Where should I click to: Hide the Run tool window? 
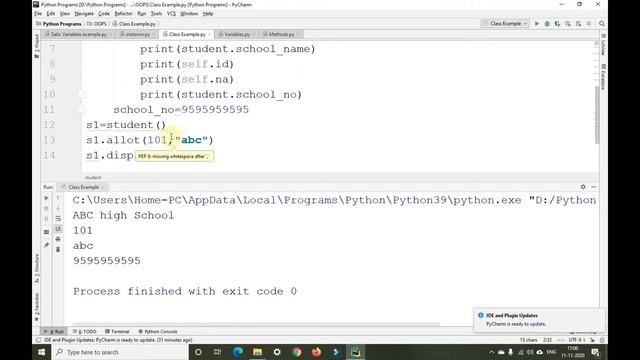point(593,187)
